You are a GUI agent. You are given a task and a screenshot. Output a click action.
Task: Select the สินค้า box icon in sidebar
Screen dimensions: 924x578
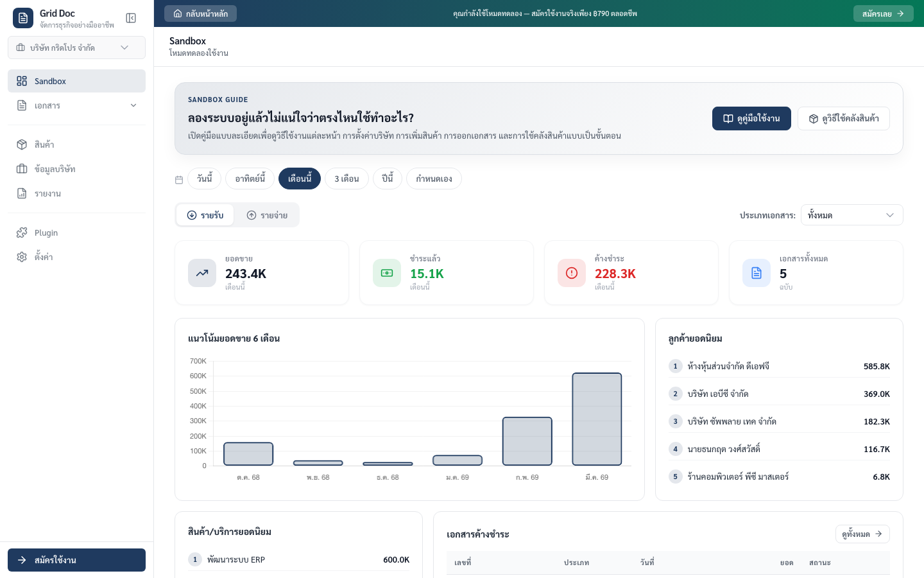pos(22,144)
